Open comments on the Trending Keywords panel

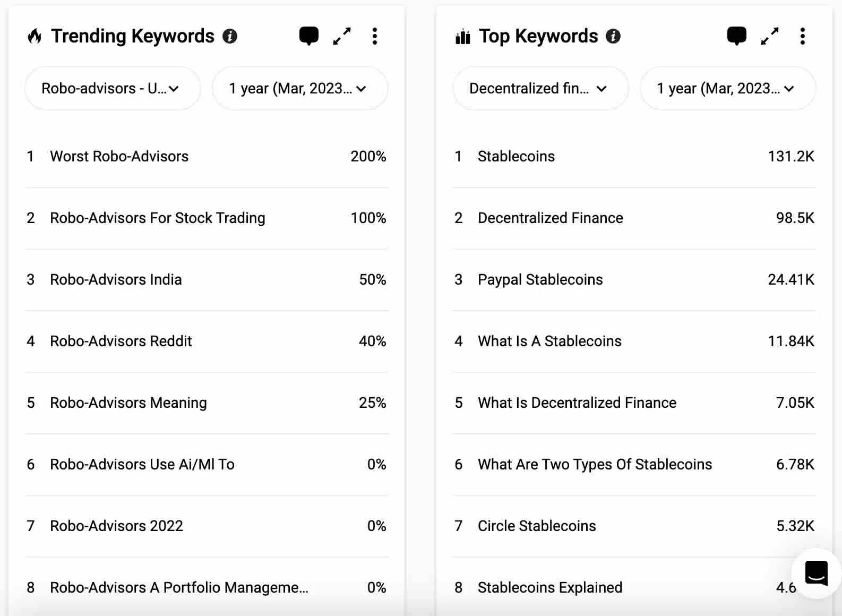(308, 36)
